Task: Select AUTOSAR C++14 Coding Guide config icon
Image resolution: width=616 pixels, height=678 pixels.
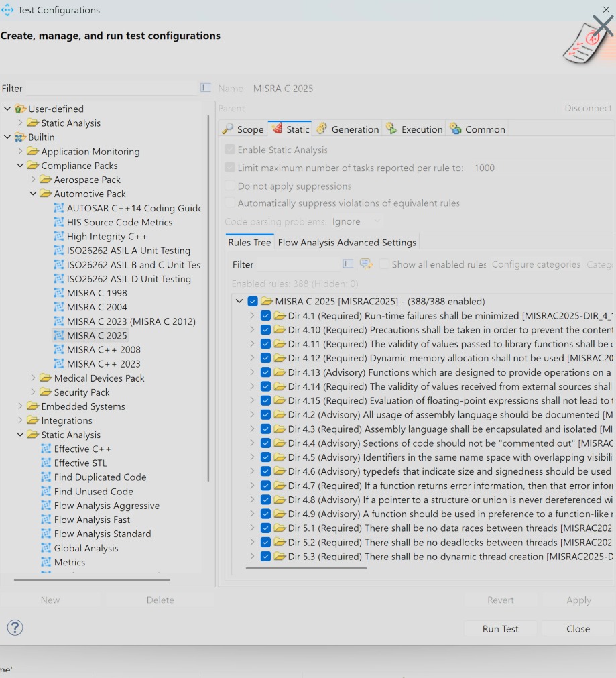Action: 59,208
